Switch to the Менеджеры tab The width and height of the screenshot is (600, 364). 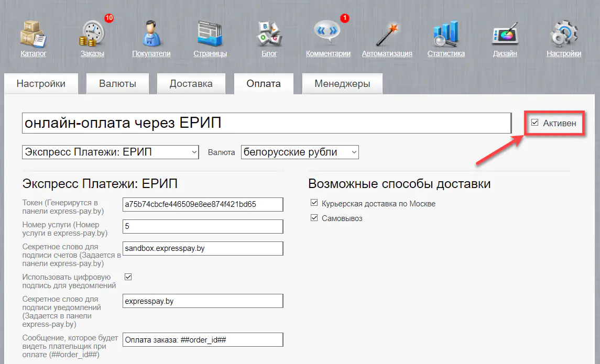pyautogui.click(x=342, y=83)
